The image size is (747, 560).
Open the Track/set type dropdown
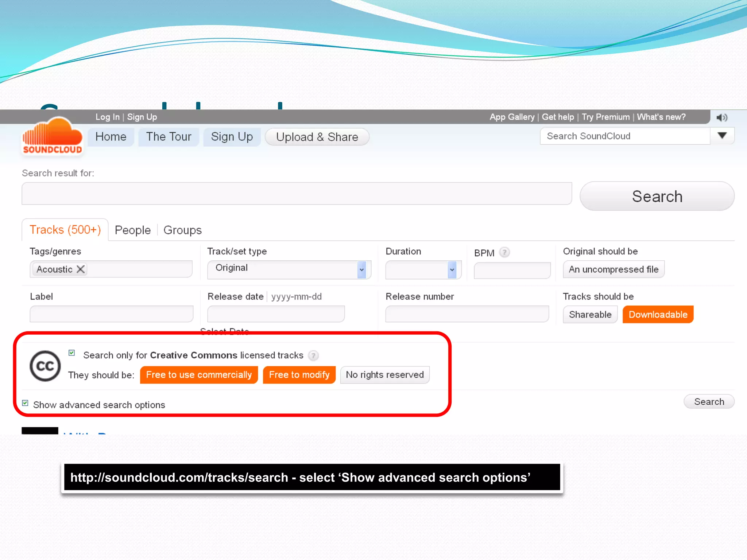tap(289, 270)
